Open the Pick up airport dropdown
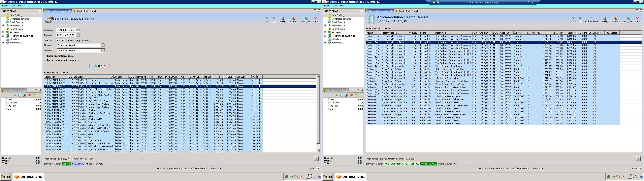This screenshot has width=644, height=181. point(103,45)
